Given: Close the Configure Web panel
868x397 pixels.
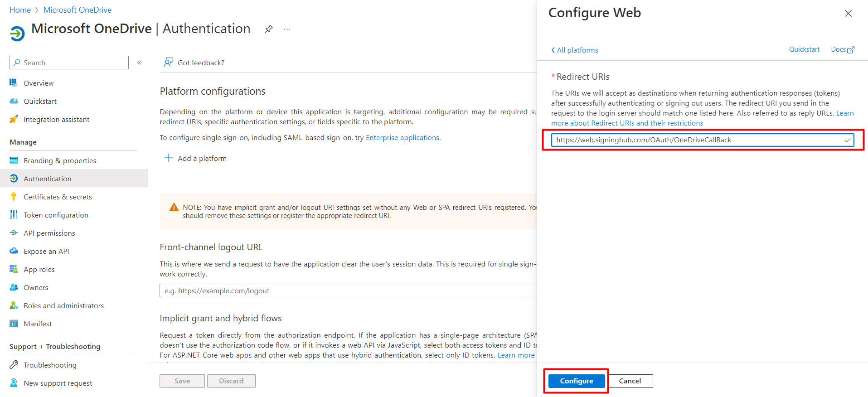Looking at the screenshot, I should 848,14.
